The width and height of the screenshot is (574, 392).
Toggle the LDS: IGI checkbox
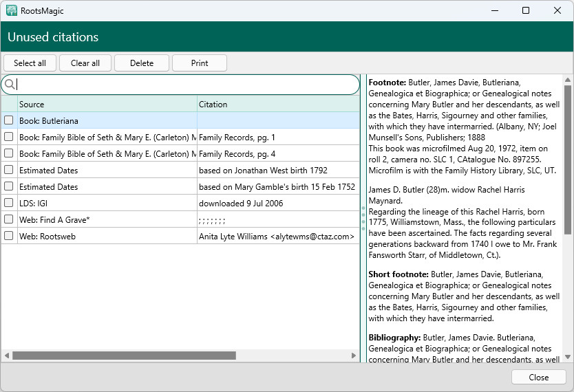tap(9, 203)
